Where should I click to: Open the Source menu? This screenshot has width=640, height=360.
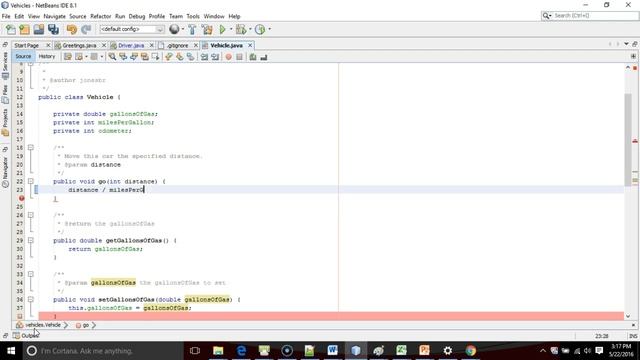(x=78, y=16)
